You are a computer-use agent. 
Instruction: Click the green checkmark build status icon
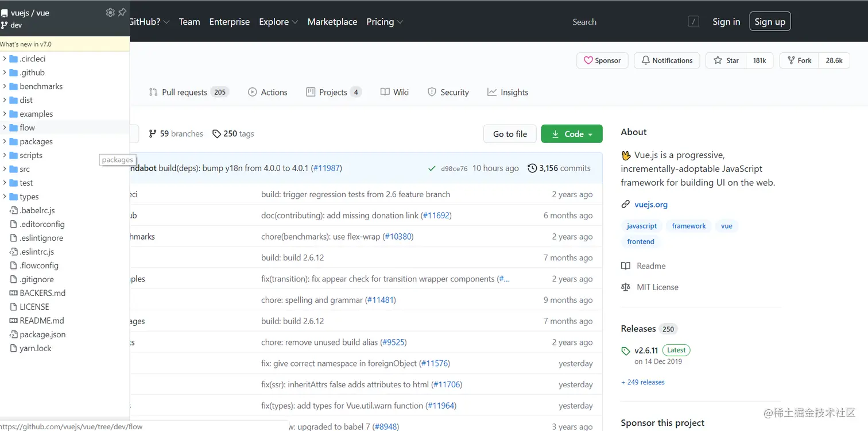(x=432, y=168)
